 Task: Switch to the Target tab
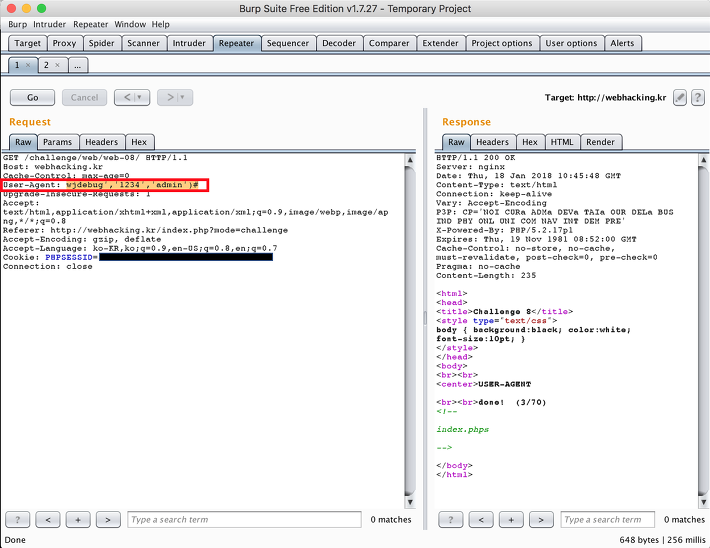coord(28,43)
